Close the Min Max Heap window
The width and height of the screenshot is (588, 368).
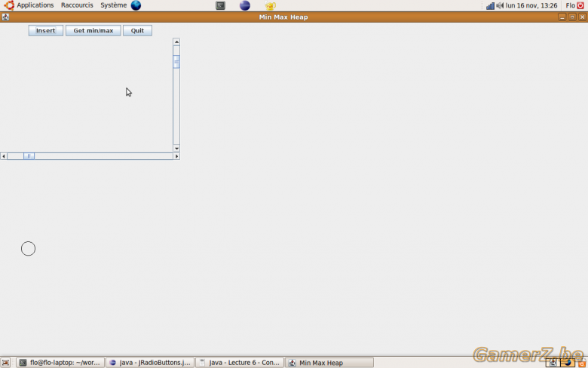(x=582, y=17)
